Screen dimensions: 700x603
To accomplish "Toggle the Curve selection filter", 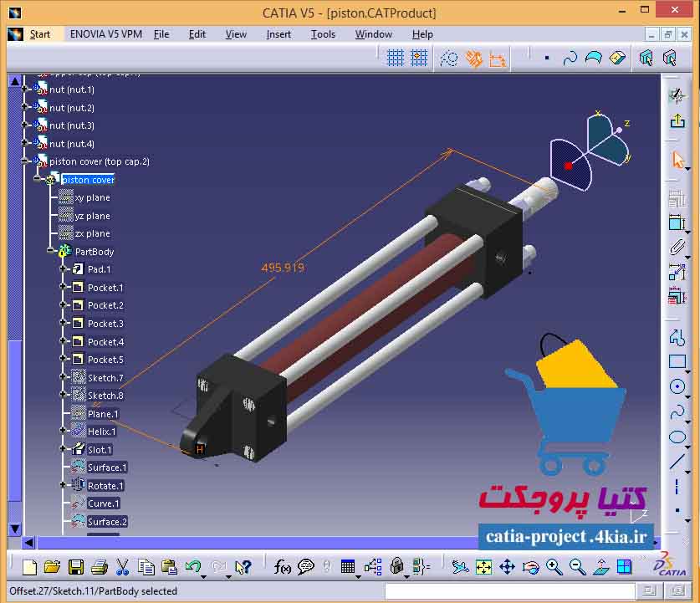I will (x=570, y=58).
